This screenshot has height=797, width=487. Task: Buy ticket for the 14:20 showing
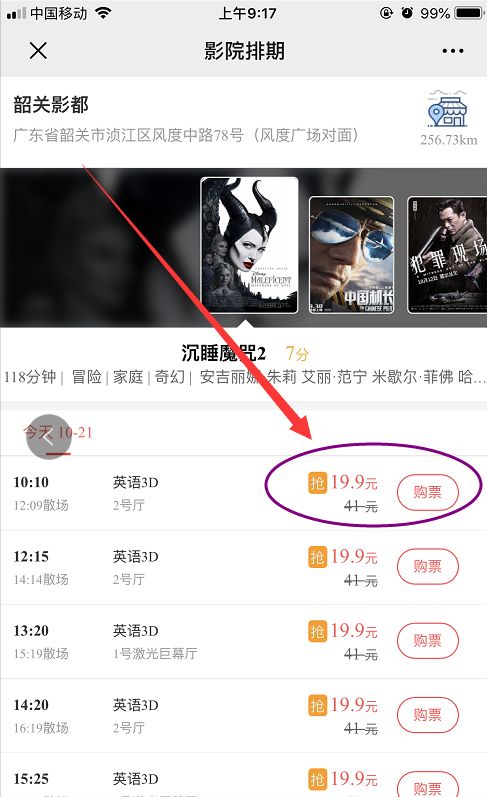point(428,715)
